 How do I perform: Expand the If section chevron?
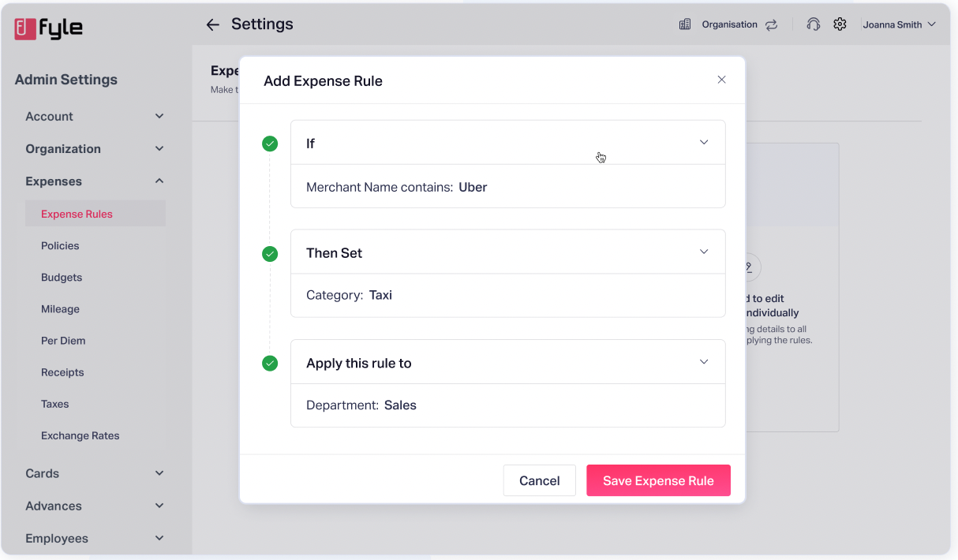coord(704,143)
